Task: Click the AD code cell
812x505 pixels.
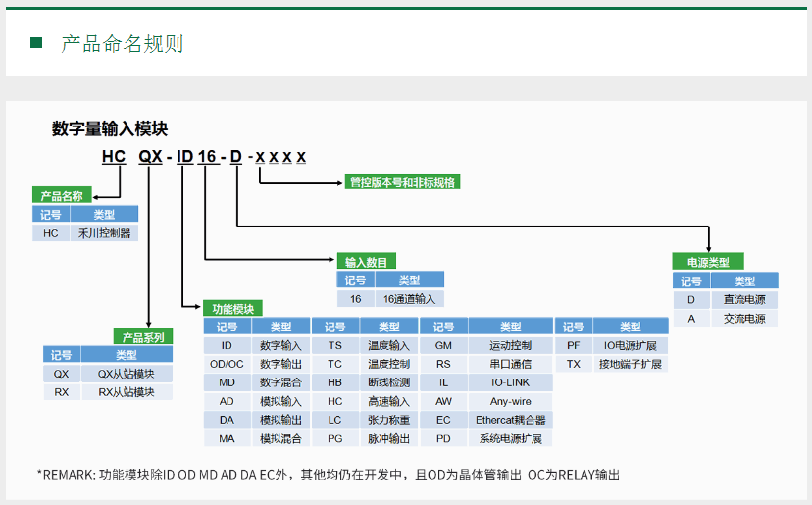Action: (x=227, y=401)
